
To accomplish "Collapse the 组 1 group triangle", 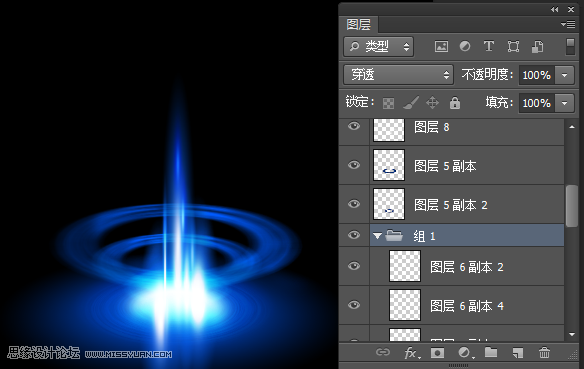I will tap(378, 236).
